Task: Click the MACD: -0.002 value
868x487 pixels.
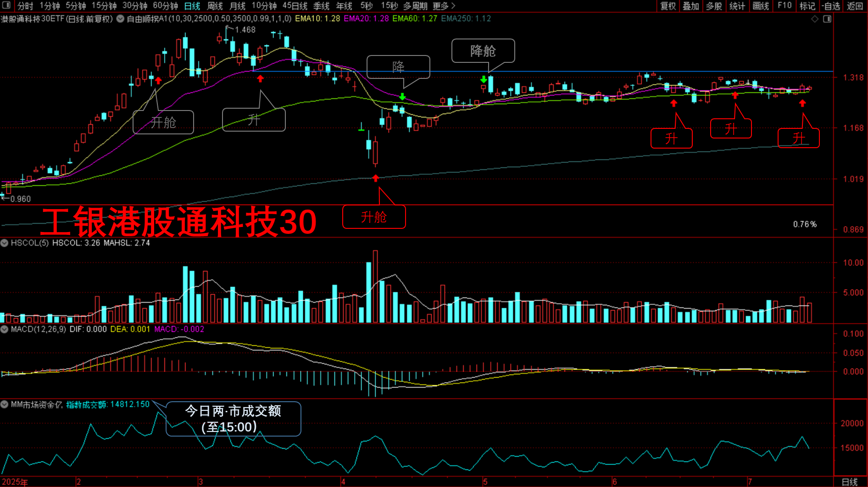Action: point(179,329)
